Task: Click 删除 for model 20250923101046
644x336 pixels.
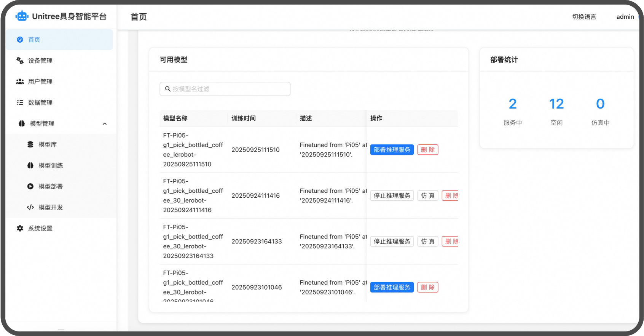Action: pos(427,287)
